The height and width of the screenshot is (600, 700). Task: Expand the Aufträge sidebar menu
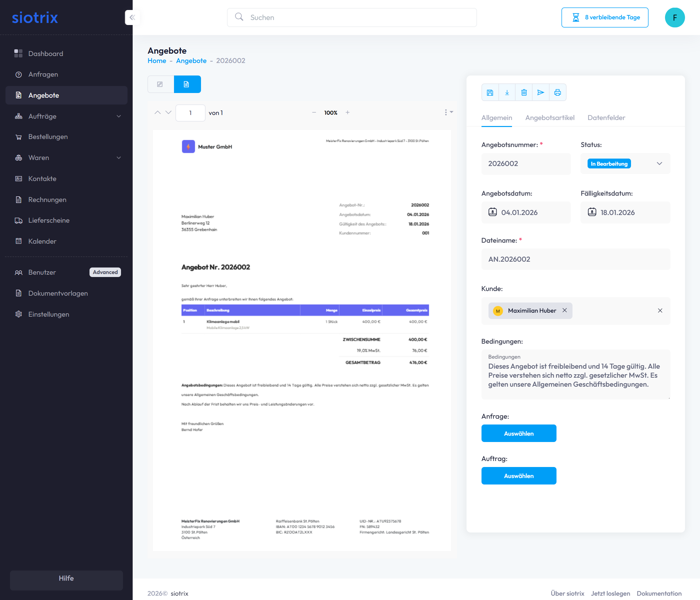point(119,116)
